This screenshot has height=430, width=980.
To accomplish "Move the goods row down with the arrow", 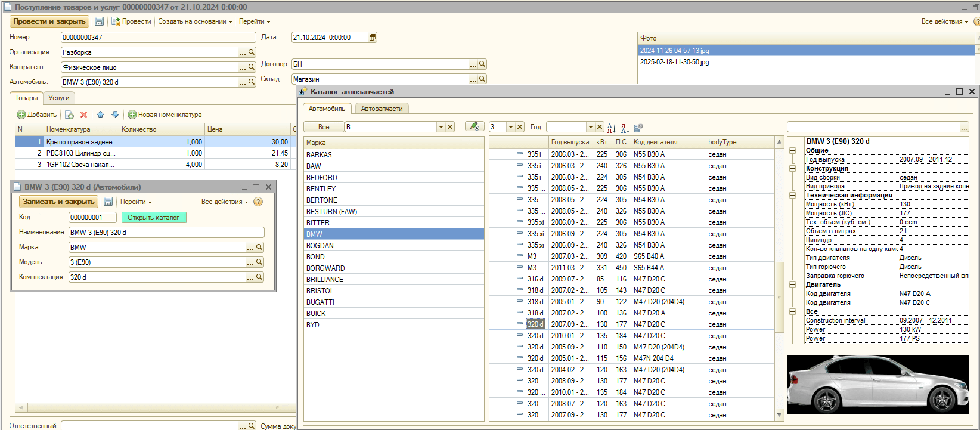I will point(115,115).
